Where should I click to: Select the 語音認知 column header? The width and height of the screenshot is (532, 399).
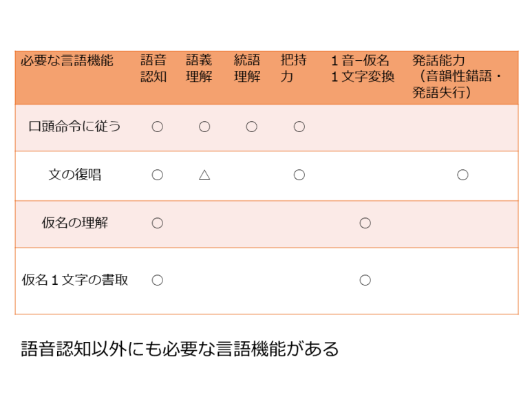coord(153,69)
